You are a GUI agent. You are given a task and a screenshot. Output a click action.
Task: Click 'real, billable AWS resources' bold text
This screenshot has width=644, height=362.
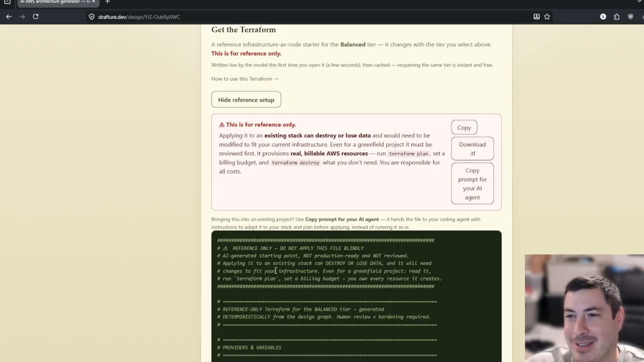(x=329, y=153)
